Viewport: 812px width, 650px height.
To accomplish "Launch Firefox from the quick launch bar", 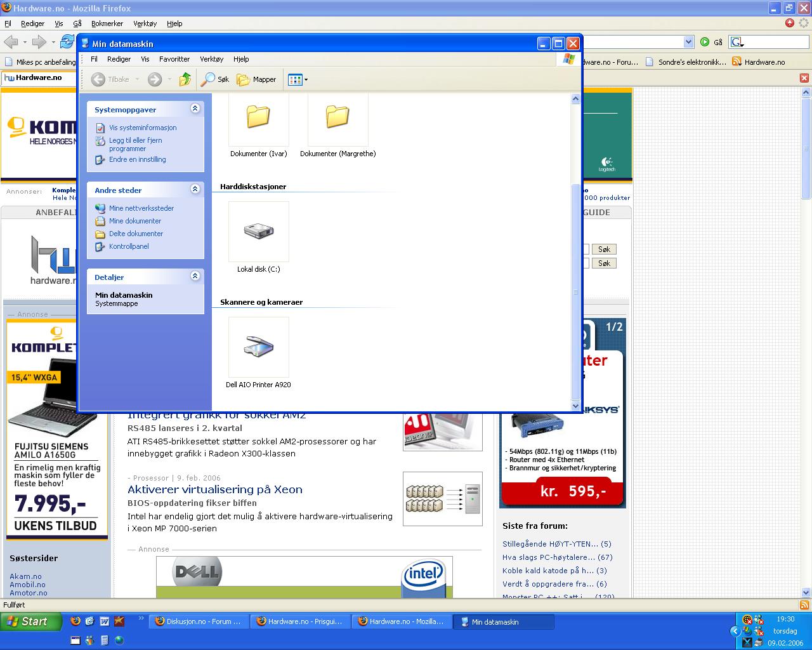I will (75, 621).
